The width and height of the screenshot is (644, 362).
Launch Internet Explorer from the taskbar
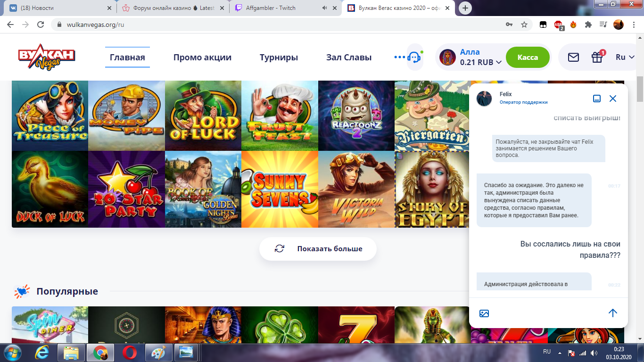coord(42,353)
